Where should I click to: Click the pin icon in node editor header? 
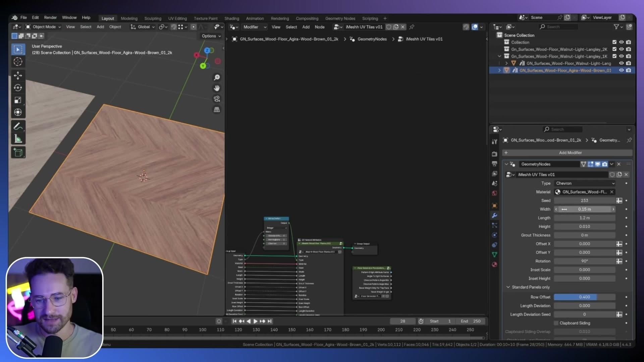412,27
